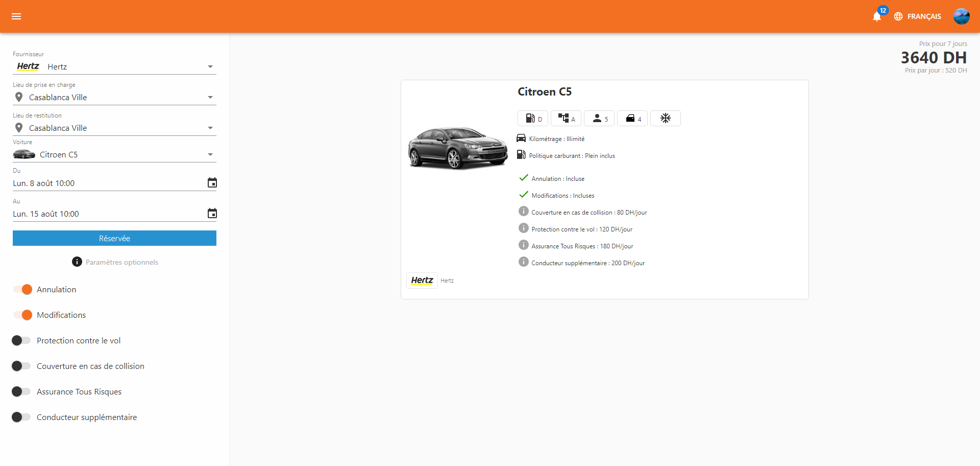Image resolution: width=980 pixels, height=466 pixels.
Task: Open calendar picker for Au date
Action: [212, 213]
